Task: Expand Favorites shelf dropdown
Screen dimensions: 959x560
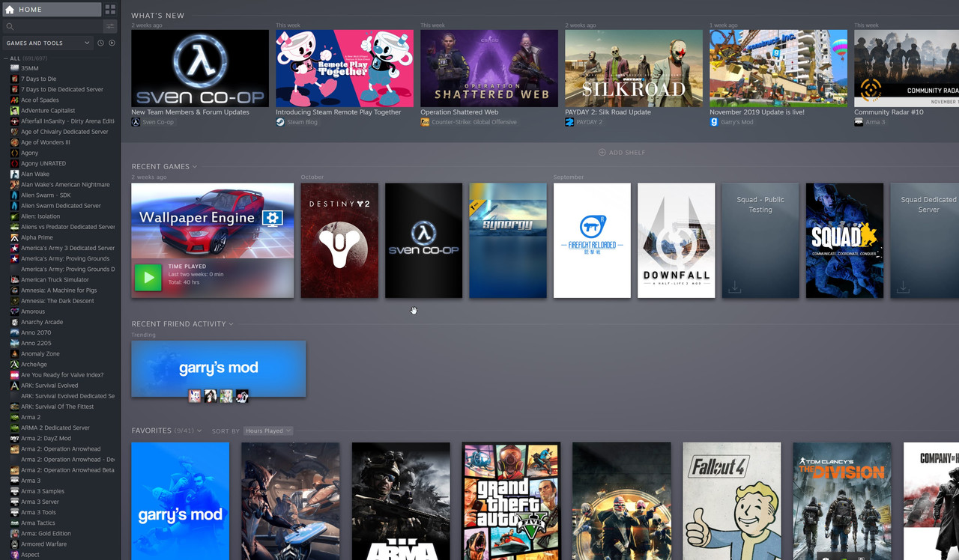Action: pyautogui.click(x=199, y=430)
